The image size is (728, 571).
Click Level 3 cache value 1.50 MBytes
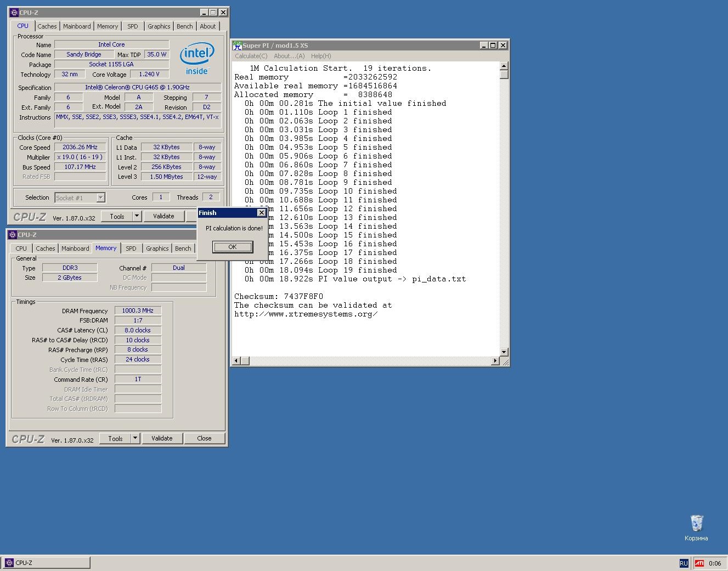[x=167, y=177]
